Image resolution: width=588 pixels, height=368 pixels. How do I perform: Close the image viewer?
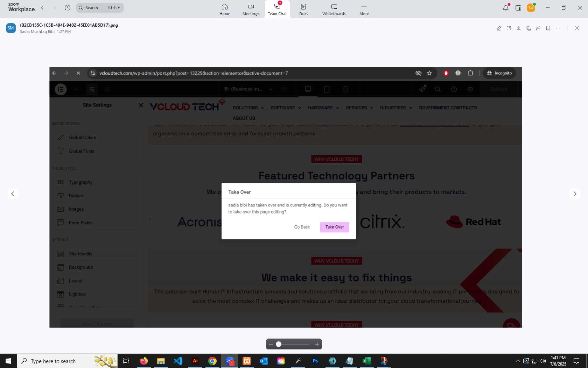tap(577, 28)
